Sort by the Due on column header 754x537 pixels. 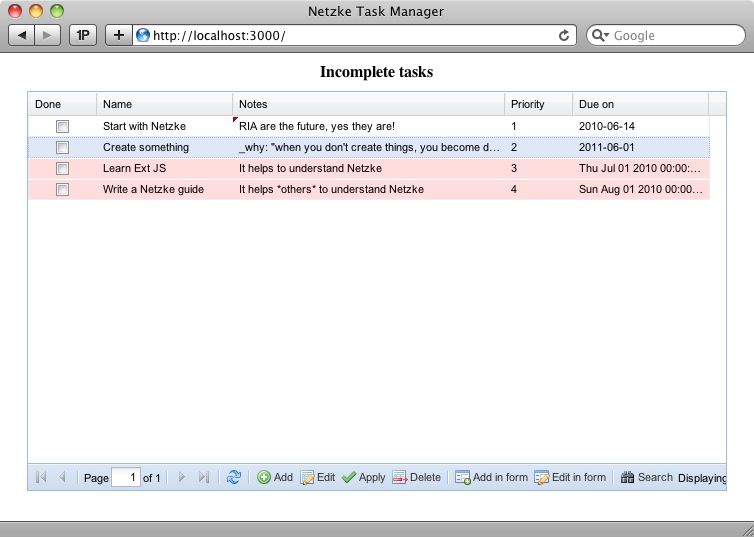point(641,104)
